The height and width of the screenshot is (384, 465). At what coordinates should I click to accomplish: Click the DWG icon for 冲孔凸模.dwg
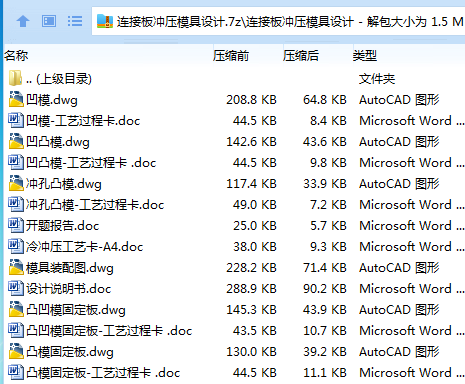(16, 183)
